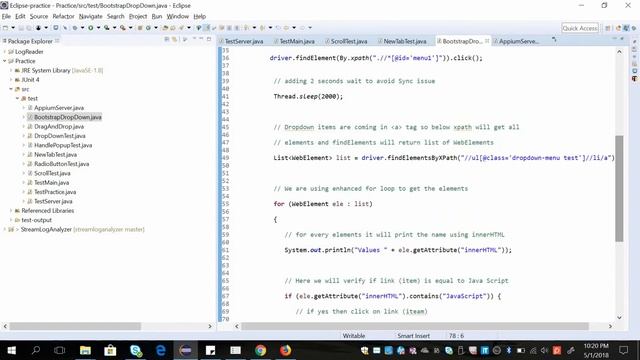Open the Package Explorer view menu
Image resolution: width=640 pixels, height=360 pixels.
pos(185,39)
